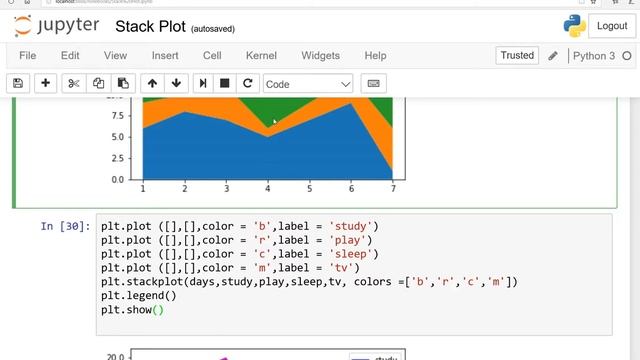The image size is (640, 360).
Task: Click the edit pencil icon near Trusted
Action: click(x=553, y=56)
